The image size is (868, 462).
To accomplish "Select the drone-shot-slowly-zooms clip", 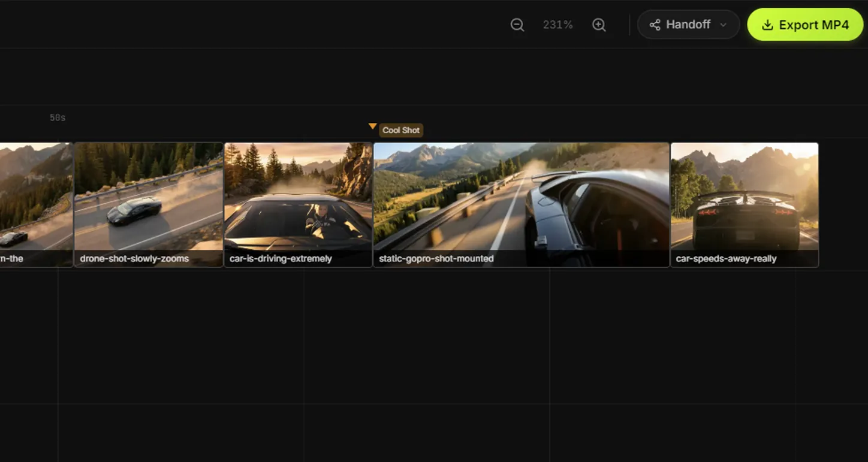I will coord(148,204).
